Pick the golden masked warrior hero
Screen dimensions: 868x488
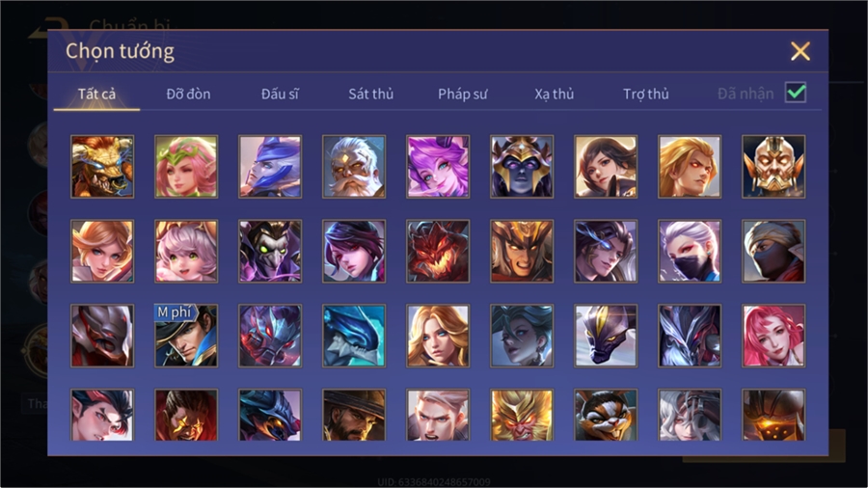[x=773, y=167]
